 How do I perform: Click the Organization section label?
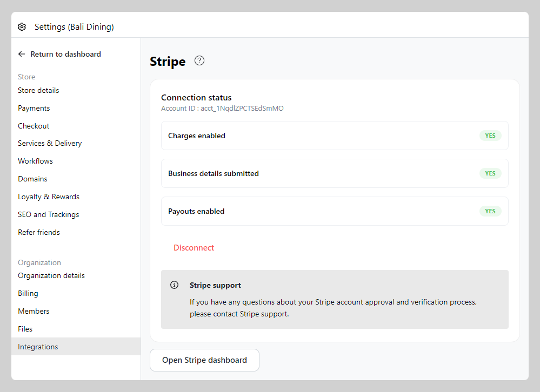(x=39, y=263)
